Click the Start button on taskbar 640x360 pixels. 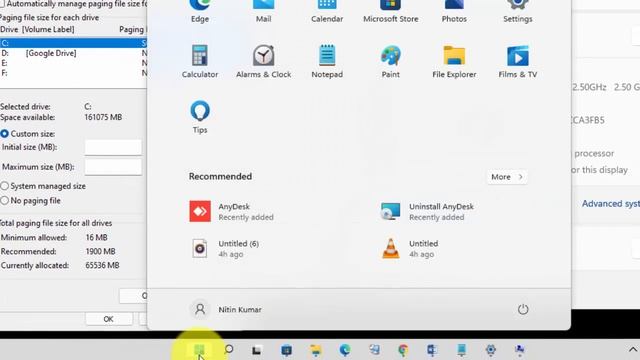[199, 350]
